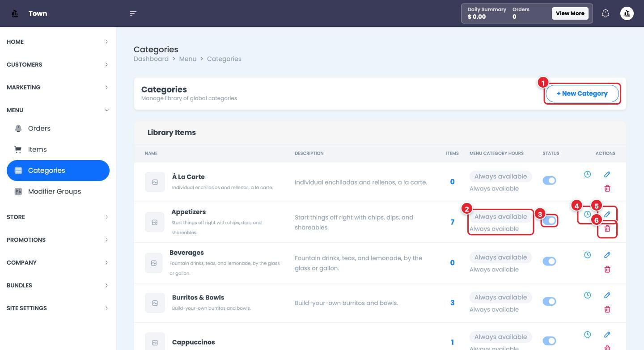
Task: Delete the Burritos & Bowls category
Action: [607, 309]
